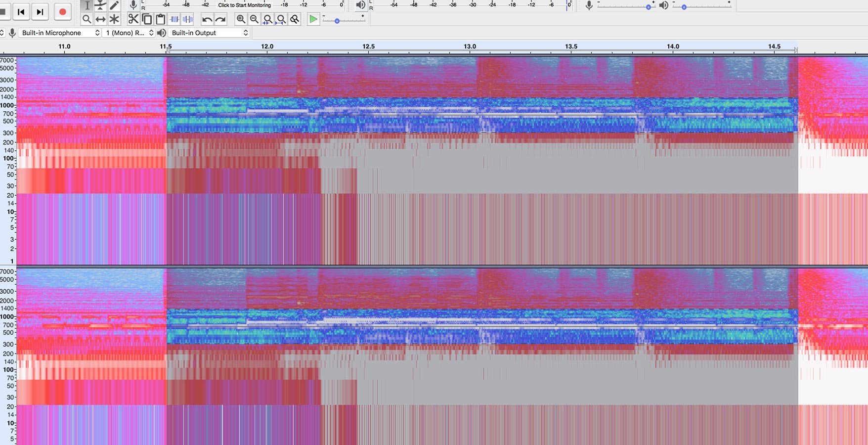
Task: Select the Multi-Tool asterisk
Action: coord(114,19)
